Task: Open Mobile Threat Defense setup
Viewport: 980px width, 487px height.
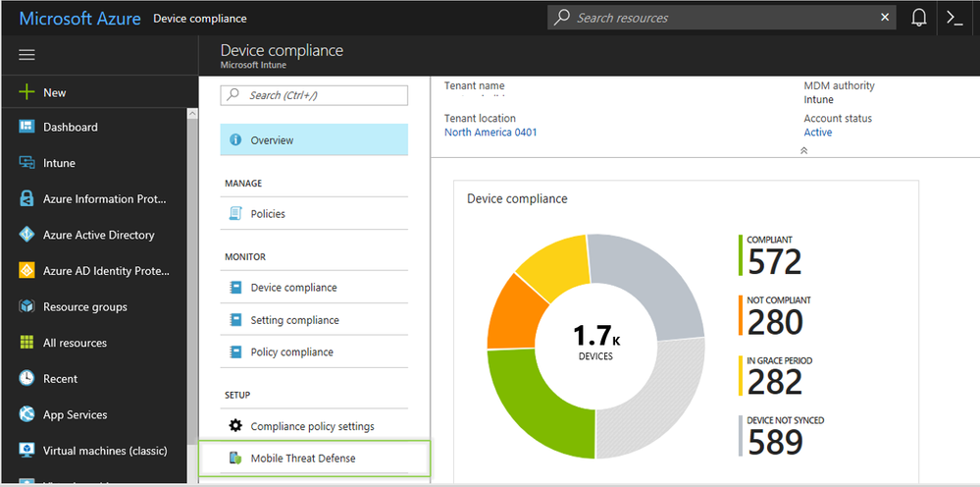Action: 314,459
